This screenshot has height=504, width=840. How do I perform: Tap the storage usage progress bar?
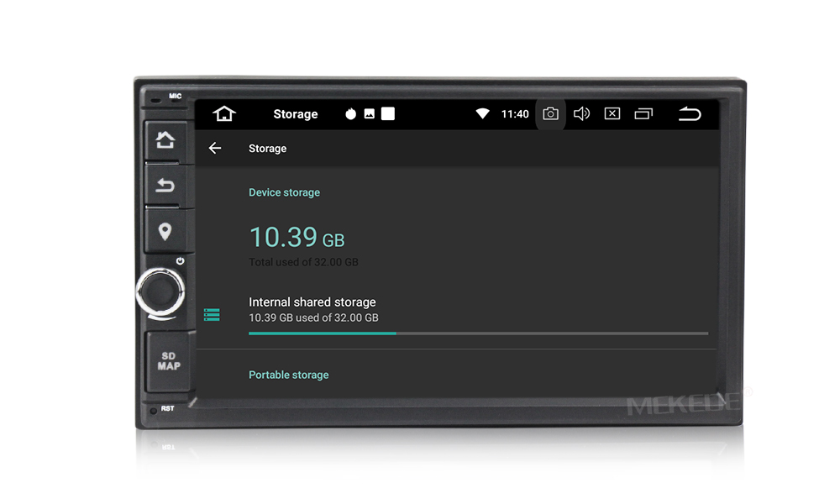479,333
